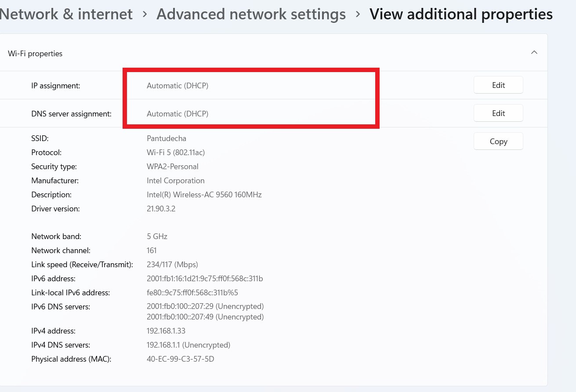This screenshot has width=576, height=392.
Task: Click the Physical address MAC value
Action: (x=180, y=359)
